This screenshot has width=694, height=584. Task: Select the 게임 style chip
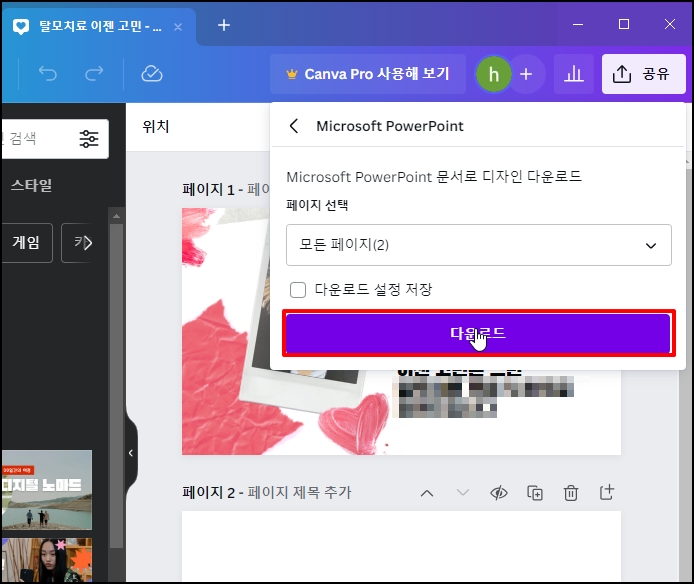27,243
